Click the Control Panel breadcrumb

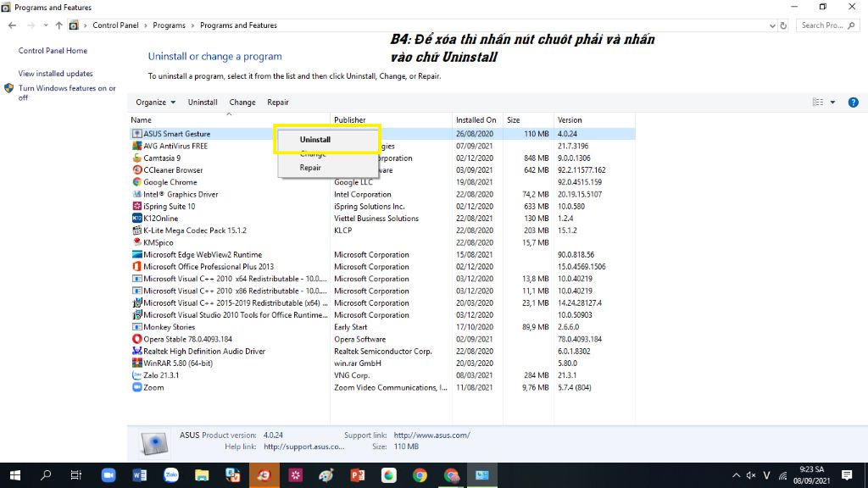point(115,25)
